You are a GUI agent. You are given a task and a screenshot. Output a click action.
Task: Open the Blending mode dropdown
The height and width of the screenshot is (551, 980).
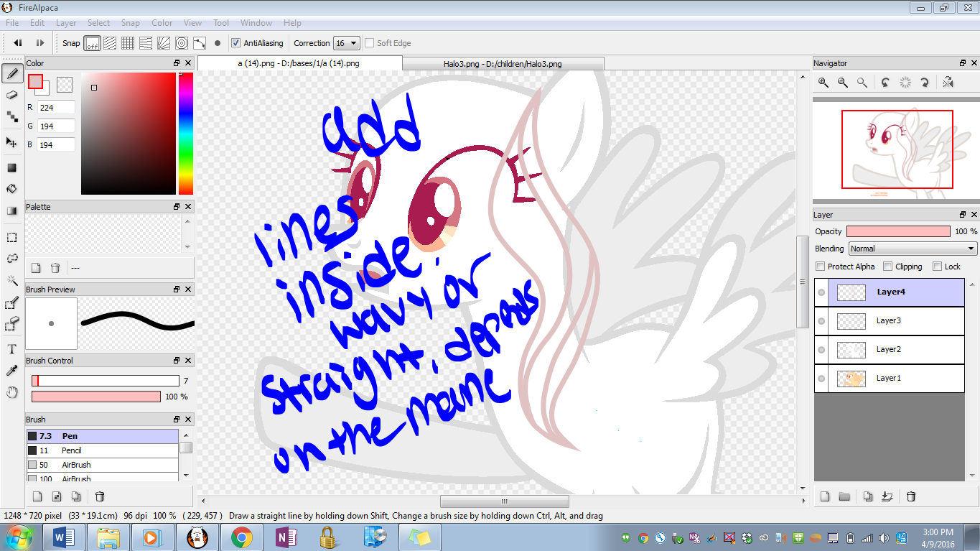coord(912,249)
